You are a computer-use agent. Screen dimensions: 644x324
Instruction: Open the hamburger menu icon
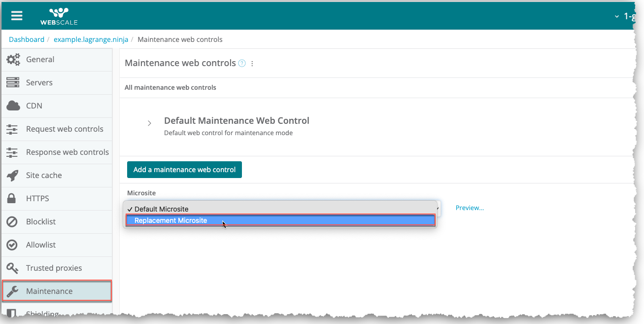(17, 16)
